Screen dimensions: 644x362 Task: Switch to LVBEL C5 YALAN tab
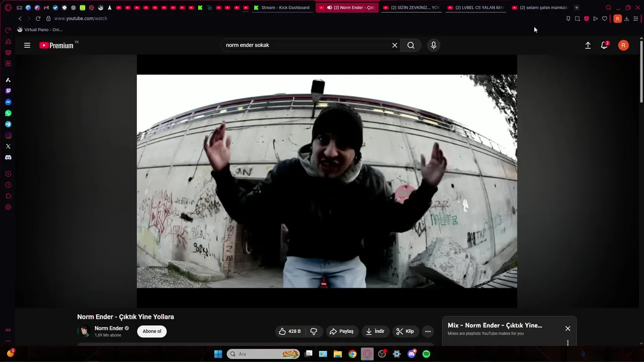tap(475, 8)
